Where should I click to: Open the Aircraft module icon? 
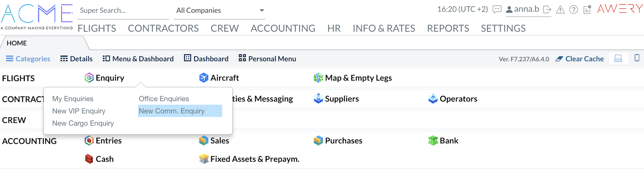[203, 78]
